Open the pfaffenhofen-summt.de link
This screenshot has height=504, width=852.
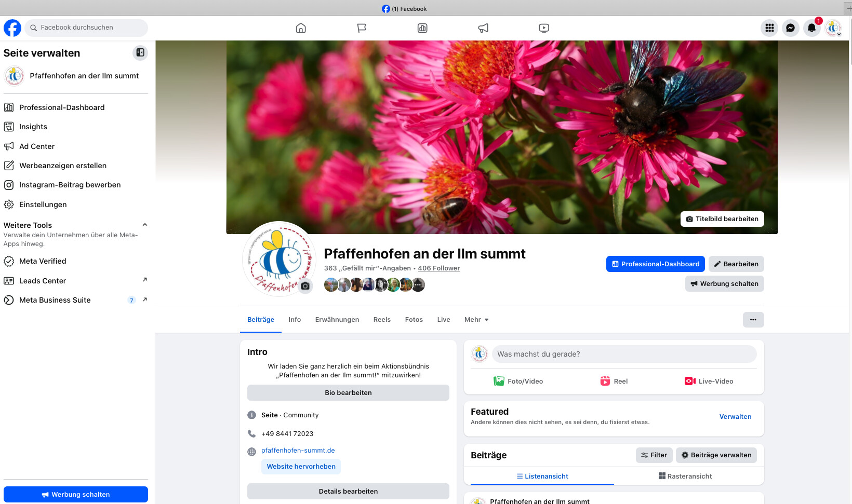298,451
